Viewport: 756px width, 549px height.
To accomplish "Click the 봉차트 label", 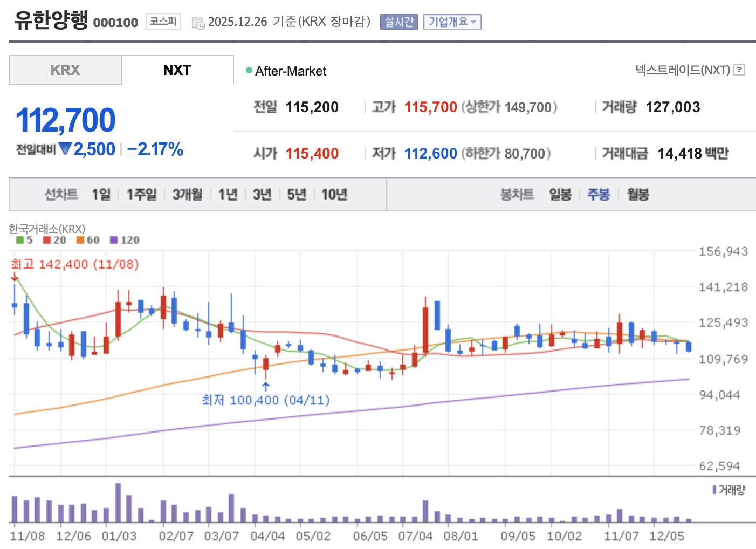I will pyautogui.click(x=517, y=194).
